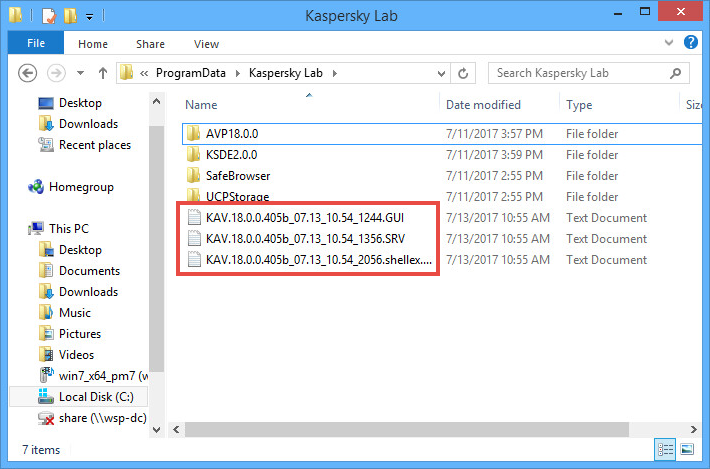Switch to Large icons view in status bar

pyautogui.click(x=687, y=450)
